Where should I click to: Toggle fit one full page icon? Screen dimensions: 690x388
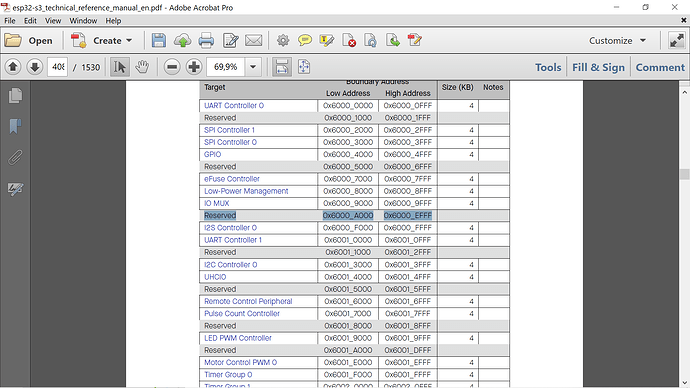(x=304, y=67)
